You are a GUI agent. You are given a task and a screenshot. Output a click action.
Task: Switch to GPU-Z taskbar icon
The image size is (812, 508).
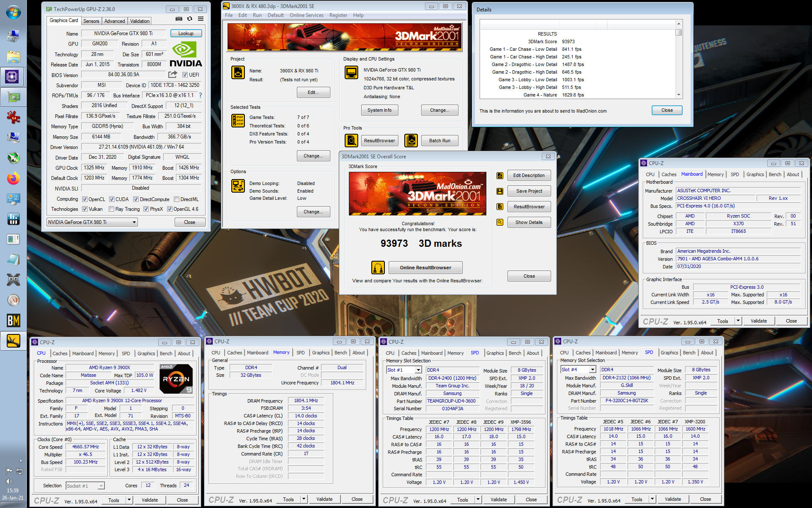13,97
